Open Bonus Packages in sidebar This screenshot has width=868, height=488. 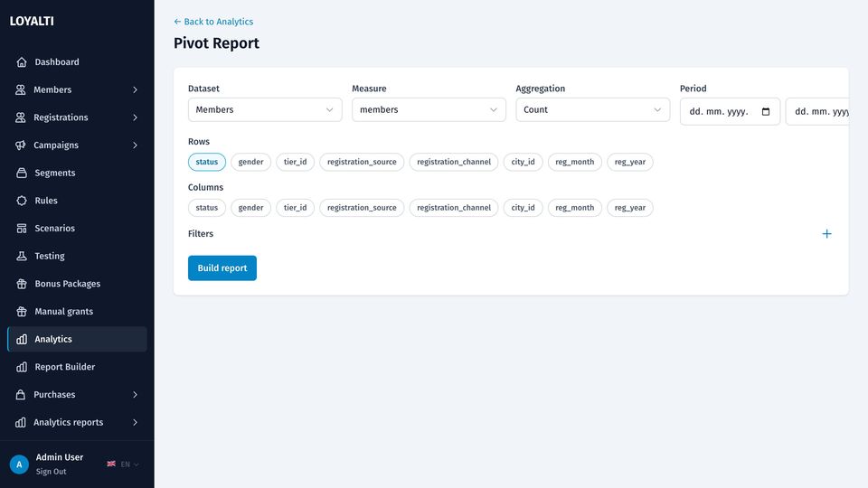point(77,283)
